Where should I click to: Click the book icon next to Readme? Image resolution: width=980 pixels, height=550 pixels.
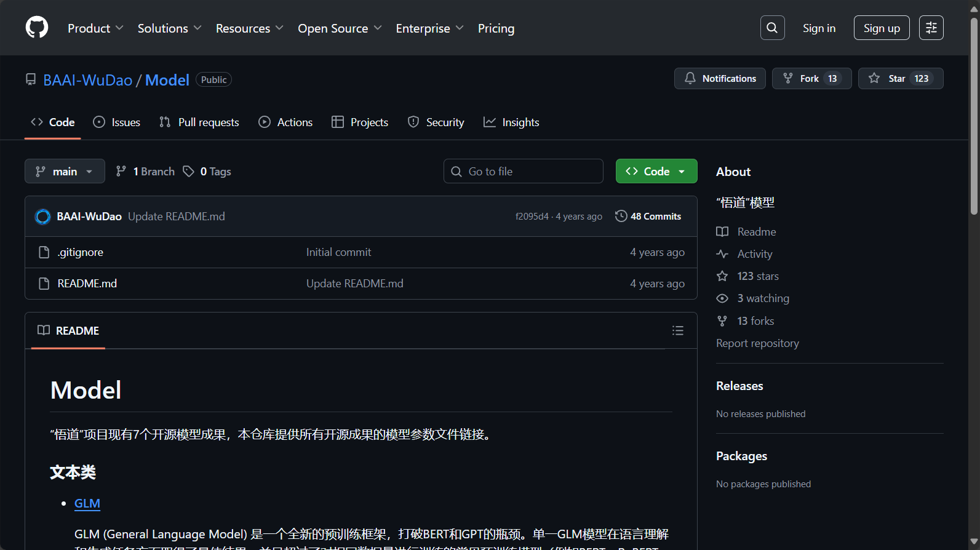click(722, 232)
